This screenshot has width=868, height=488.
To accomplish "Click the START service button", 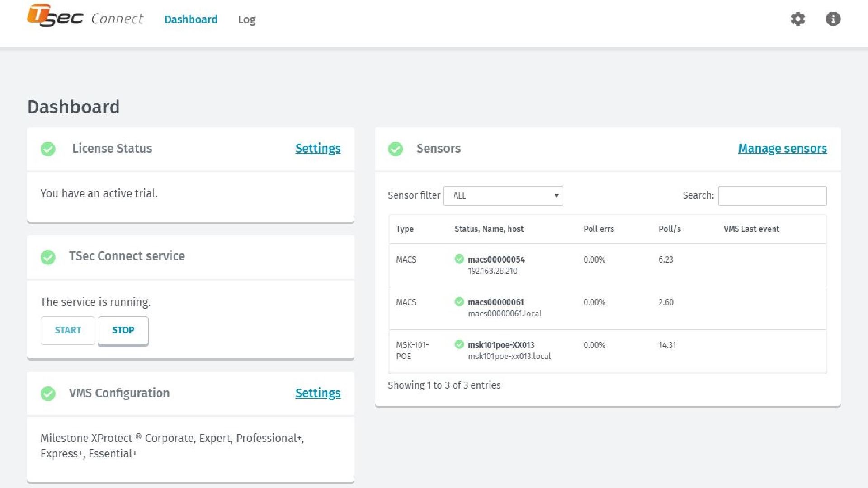I will (x=68, y=330).
